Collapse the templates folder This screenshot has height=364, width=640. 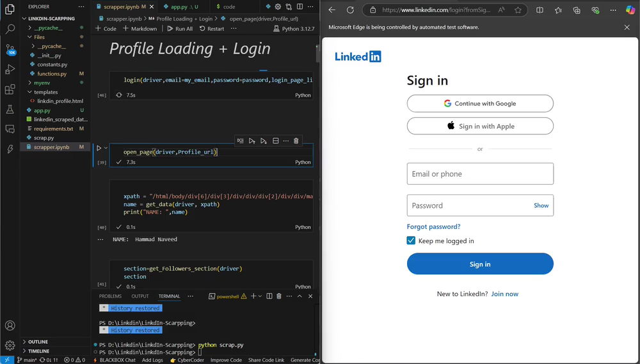[x=45, y=92]
